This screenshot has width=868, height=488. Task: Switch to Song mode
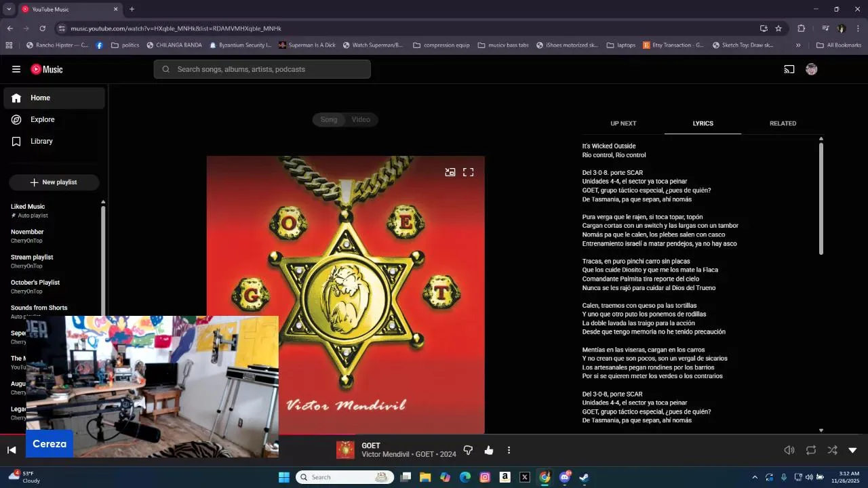tap(329, 119)
